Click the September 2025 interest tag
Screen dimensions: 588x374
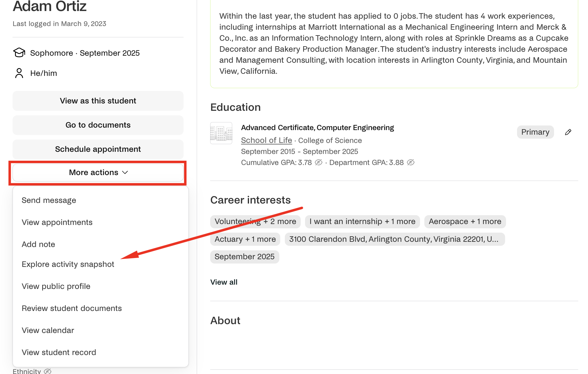point(245,257)
